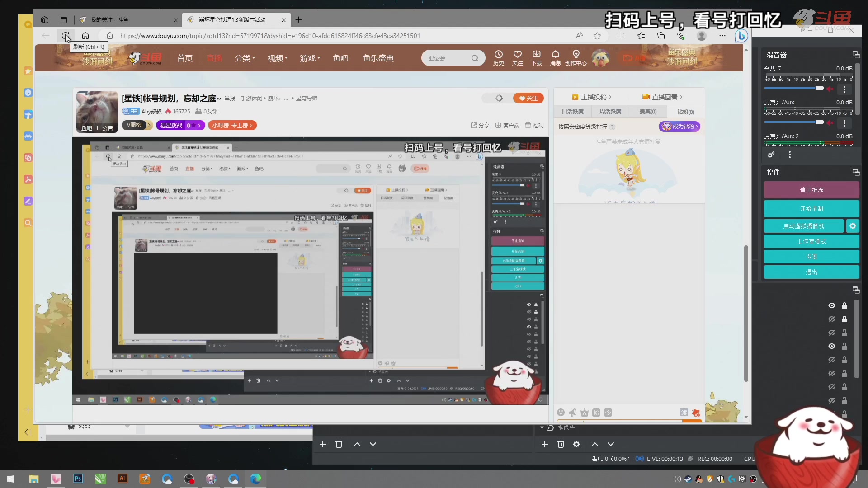This screenshot has width=868, height=488.
Task: Enter 工作室模式 studio mode
Action: (811, 241)
